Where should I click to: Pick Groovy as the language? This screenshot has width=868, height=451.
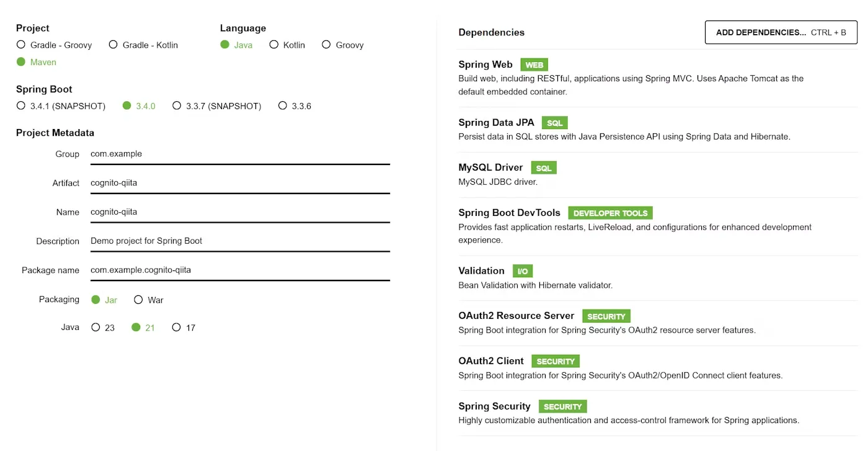point(326,45)
